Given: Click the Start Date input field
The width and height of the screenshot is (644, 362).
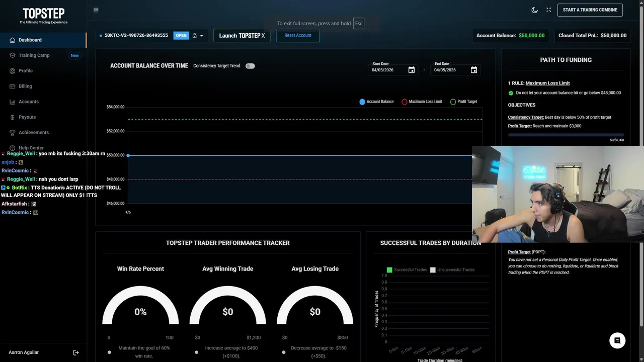Looking at the screenshot, I should [x=393, y=69].
